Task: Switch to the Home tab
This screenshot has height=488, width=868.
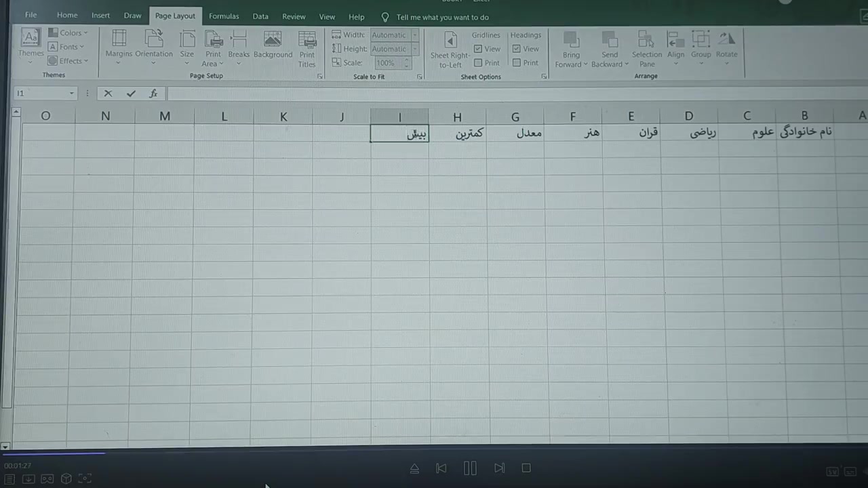Action: point(67,16)
